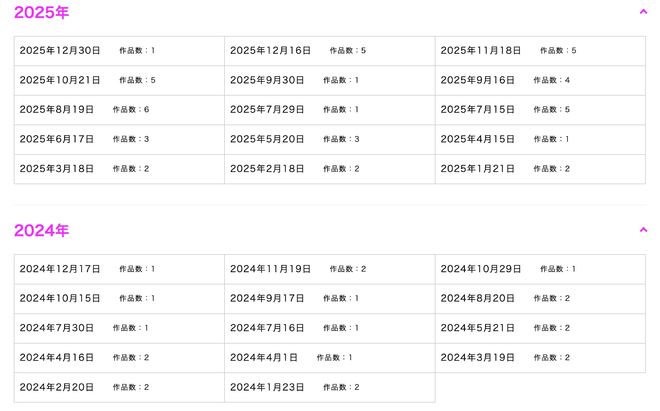
Task: Open 2025年8月19日 with 6 works
Action: pyautogui.click(x=119, y=110)
